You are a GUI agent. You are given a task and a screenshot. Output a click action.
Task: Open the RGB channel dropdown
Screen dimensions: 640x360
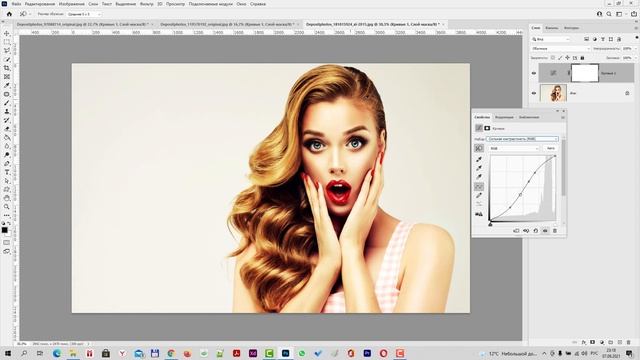[514, 148]
